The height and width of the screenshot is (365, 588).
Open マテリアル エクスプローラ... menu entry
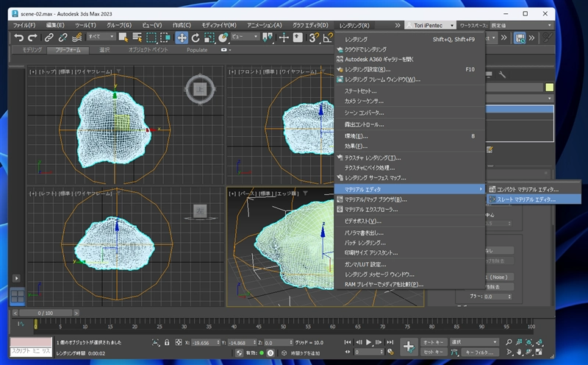click(409, 210)
